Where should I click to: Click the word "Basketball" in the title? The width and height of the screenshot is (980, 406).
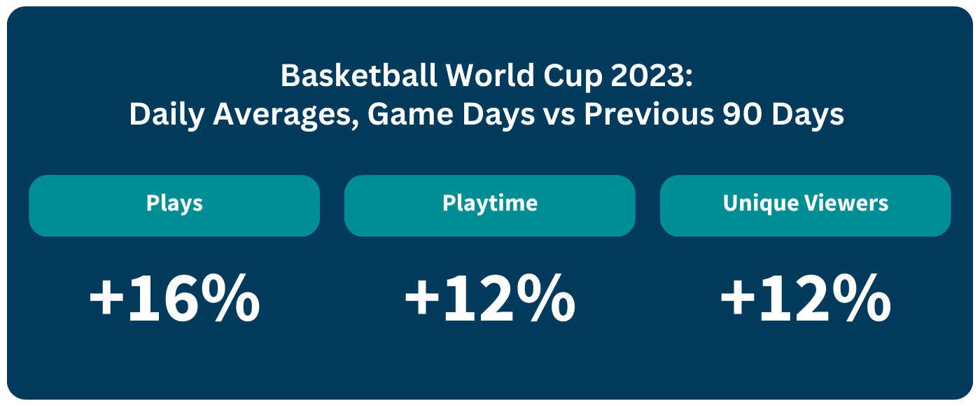point(358,76)
